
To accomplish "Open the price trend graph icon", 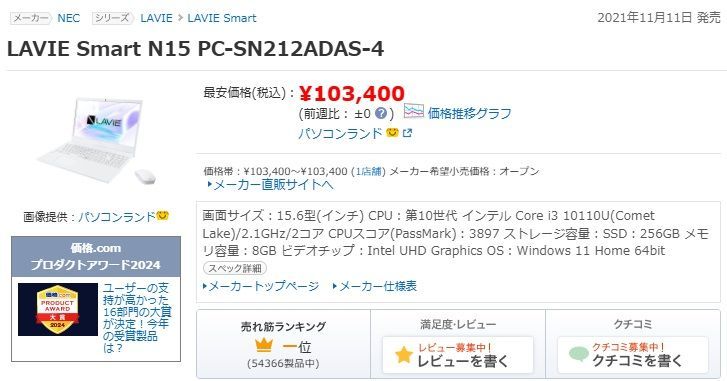I will [414, 111].
